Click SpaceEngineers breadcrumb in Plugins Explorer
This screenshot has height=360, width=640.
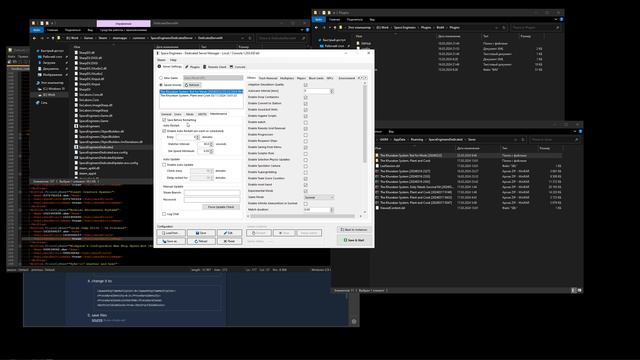coord(404,27)
